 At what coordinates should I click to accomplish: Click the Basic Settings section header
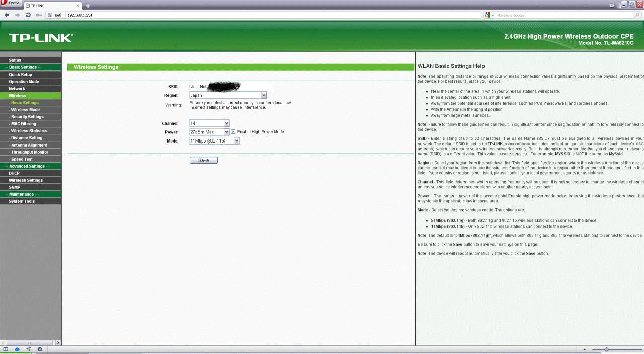pos(31,67)
